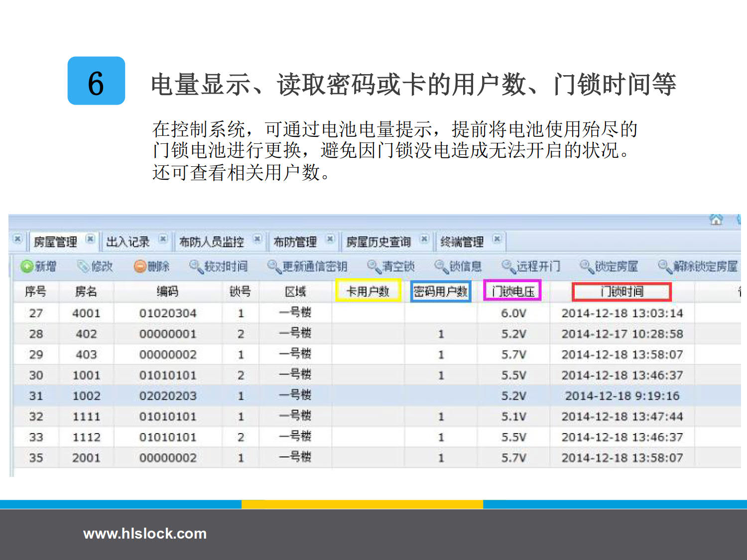
Task: Switch to the 出入记录 tab
Action: 128,242
